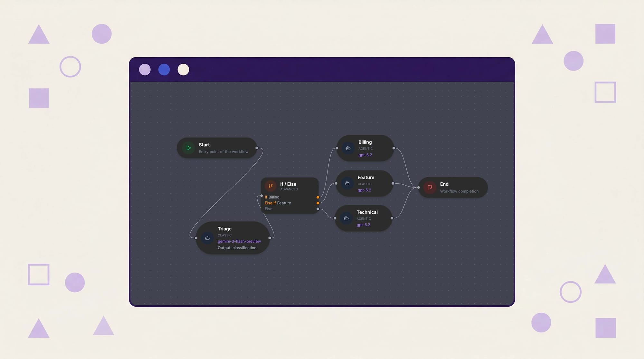
Task: Open the gpt-5.2 model selector on Billing node
Action: click(x=365, y=155)
